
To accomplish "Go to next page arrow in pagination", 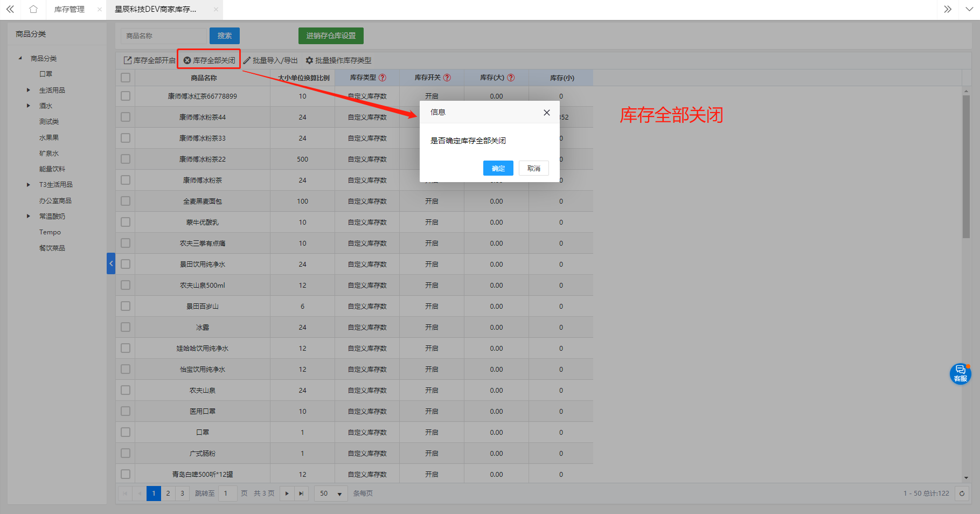I will (287, 494).
